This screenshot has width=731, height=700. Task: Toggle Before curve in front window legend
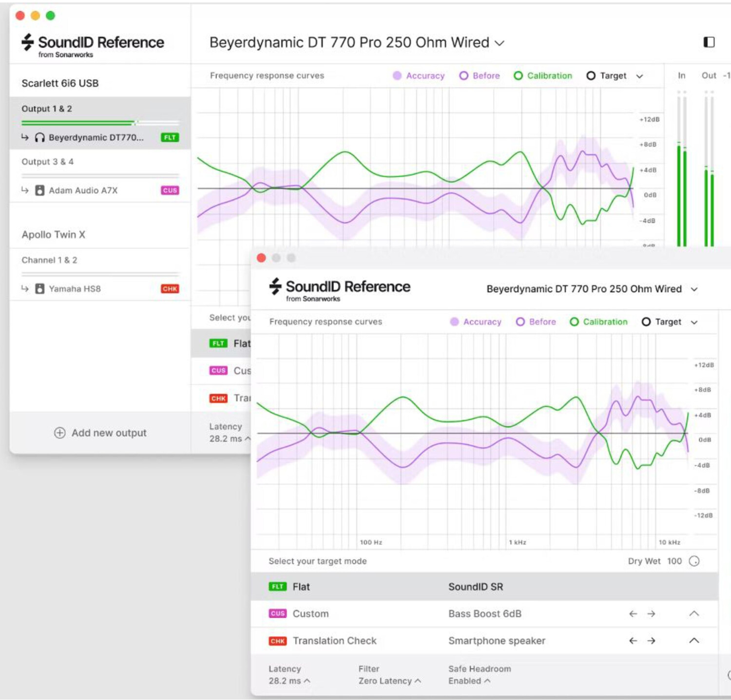pos(536,322)
